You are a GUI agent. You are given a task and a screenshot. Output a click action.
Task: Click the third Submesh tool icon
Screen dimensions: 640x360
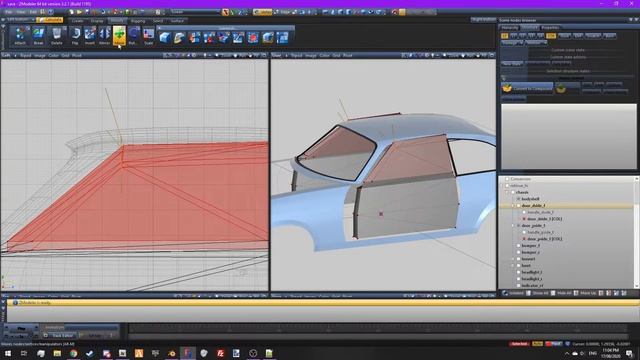click(x=194, y=38)
